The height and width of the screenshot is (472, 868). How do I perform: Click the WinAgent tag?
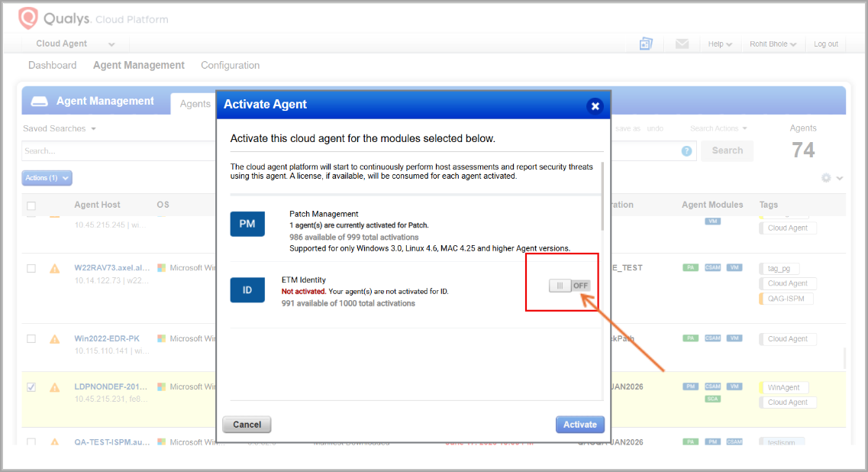click(784, 388)
